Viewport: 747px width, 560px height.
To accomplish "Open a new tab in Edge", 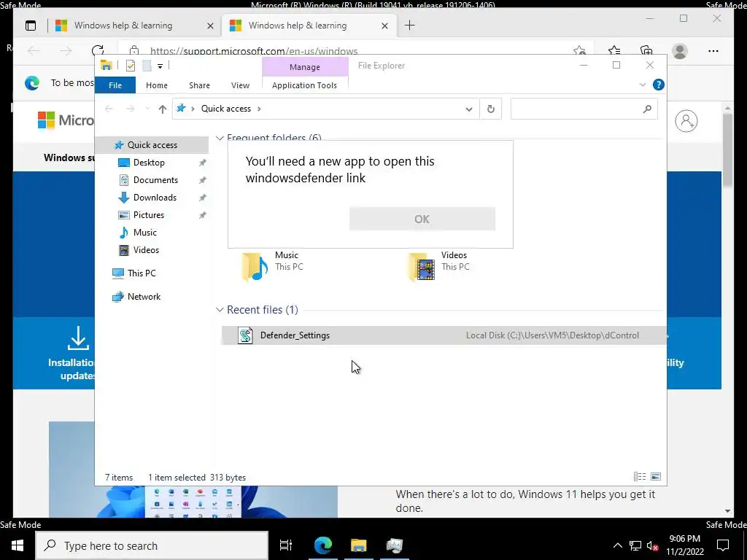I will [x=410, y=26].
